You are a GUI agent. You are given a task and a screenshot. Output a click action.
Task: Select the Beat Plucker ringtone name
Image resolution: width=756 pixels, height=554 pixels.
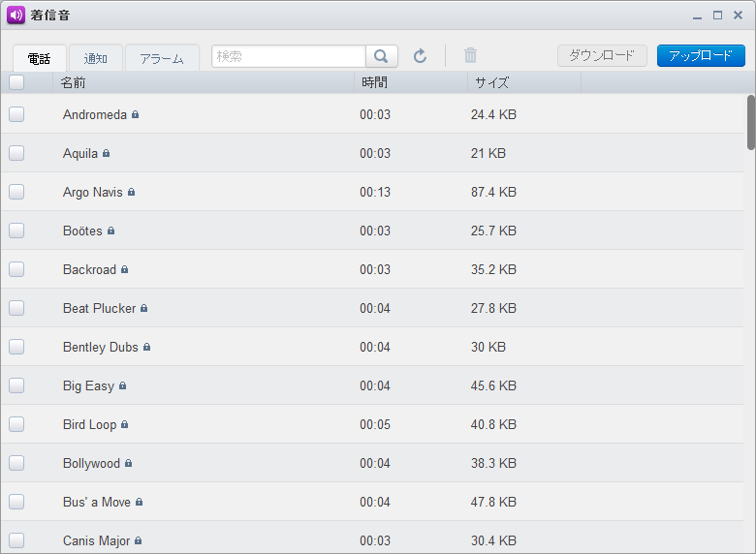point(99,308)
